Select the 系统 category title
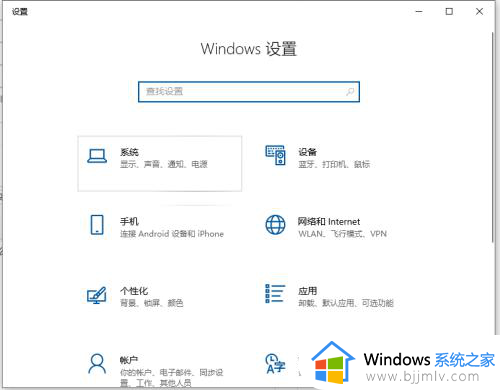Screen dimensions: 500x390 [x=129, y=152]
